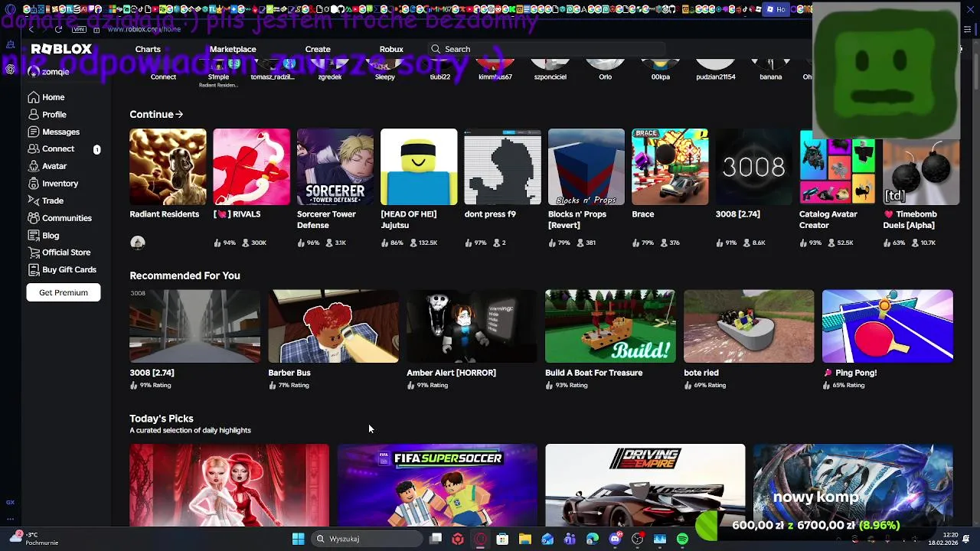
Task: Open Sorcerer Tower Defense thumbnail
Action: point(335,167)
